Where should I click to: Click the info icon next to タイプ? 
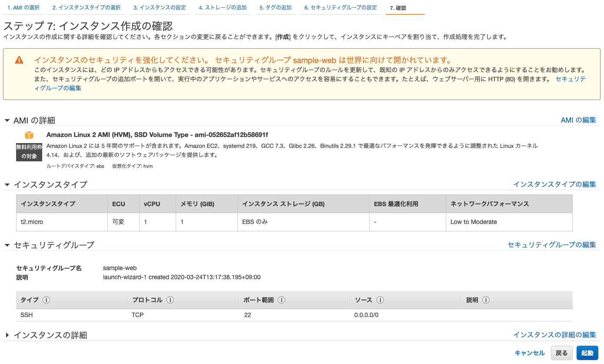(46, 300)
